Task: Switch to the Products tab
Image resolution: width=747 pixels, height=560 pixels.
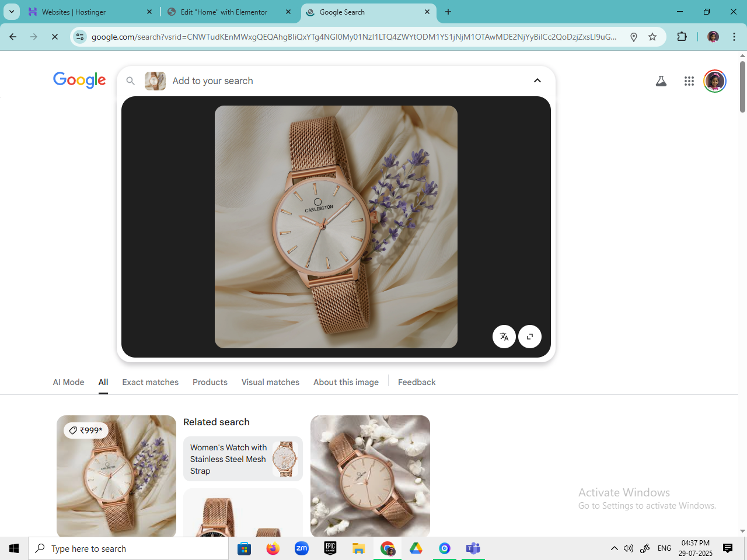Action: tap(210, 382)
